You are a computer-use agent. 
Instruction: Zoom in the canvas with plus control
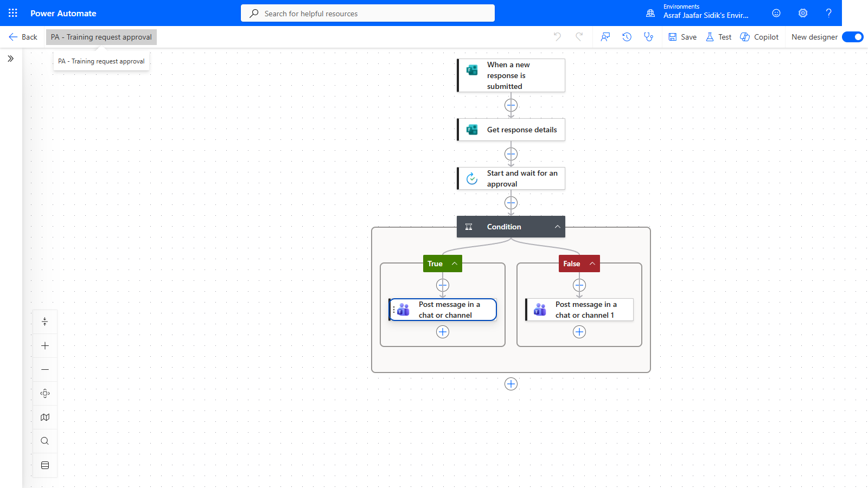tap(45, 346)
